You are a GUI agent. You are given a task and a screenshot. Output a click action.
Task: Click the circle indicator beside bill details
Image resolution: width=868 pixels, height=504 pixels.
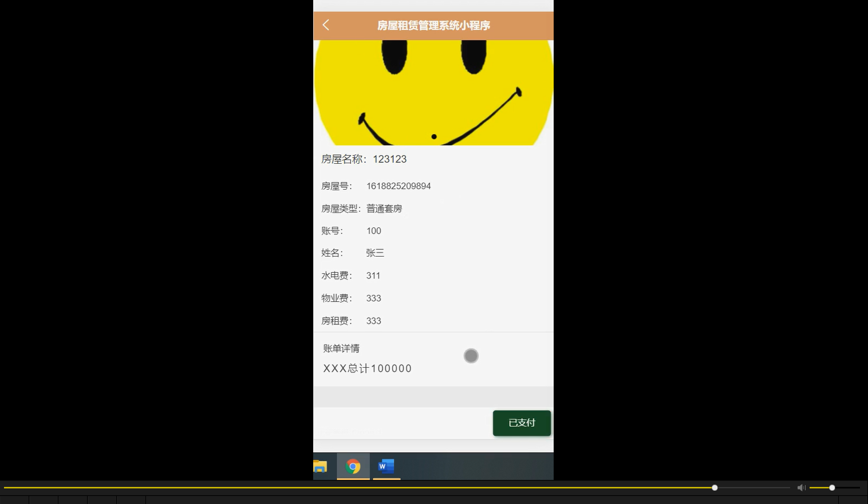pos(471,356)
